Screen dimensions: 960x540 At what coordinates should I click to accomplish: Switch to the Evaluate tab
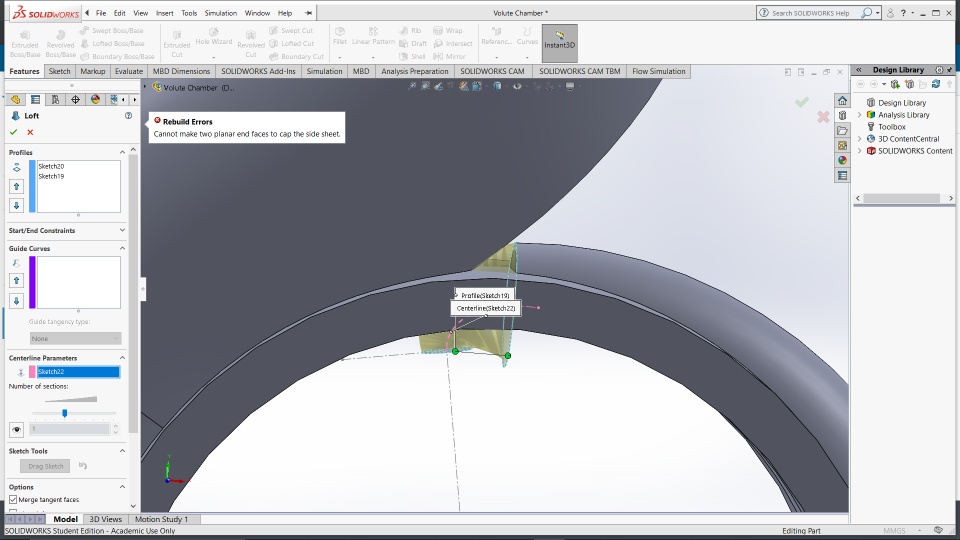pyautogui.click(x=128, y=72)
